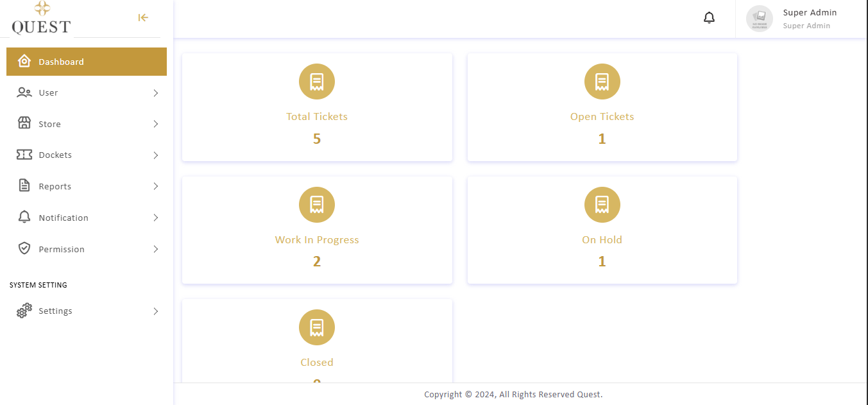Select the Store label in the sidebar
The height and width of the screenshot is (405, 868).
pos(49,125)
